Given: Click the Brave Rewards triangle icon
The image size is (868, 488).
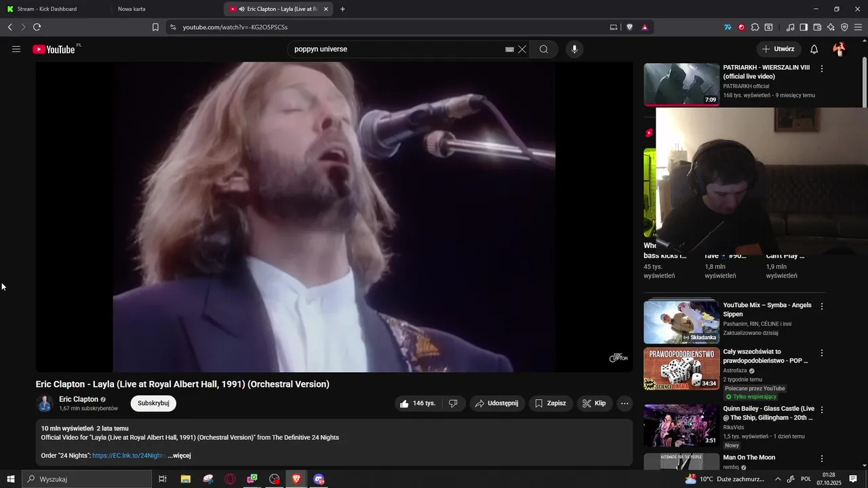Looking at the screenshot, I should (x=645, y=27).
